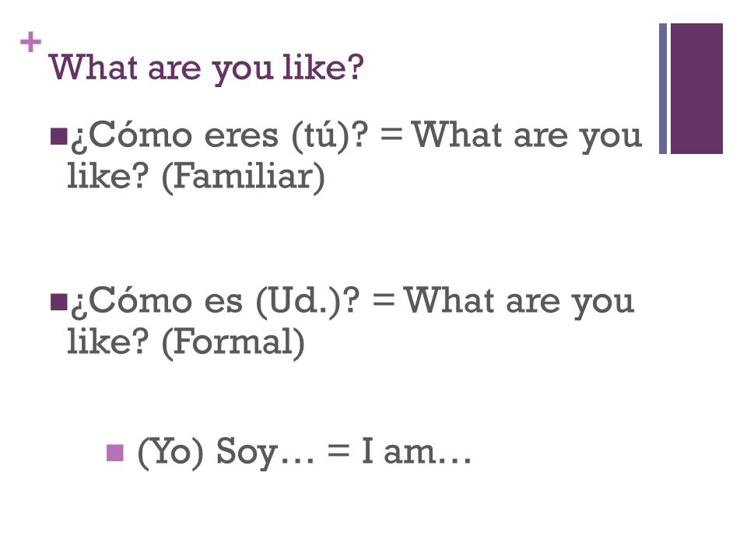Click the light pink bullet before (Yo) Soy
The height and width of the screenshot is (560, 747).
(115, 453)
